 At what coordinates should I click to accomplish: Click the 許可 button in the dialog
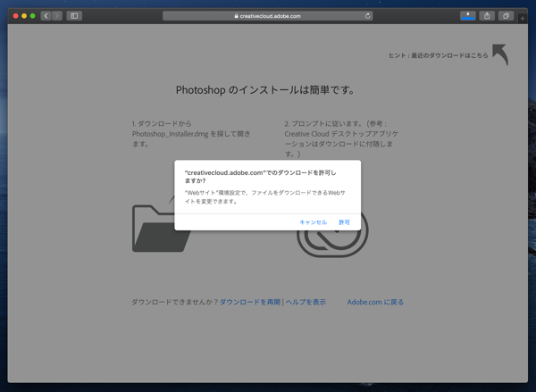click(344, 222)
